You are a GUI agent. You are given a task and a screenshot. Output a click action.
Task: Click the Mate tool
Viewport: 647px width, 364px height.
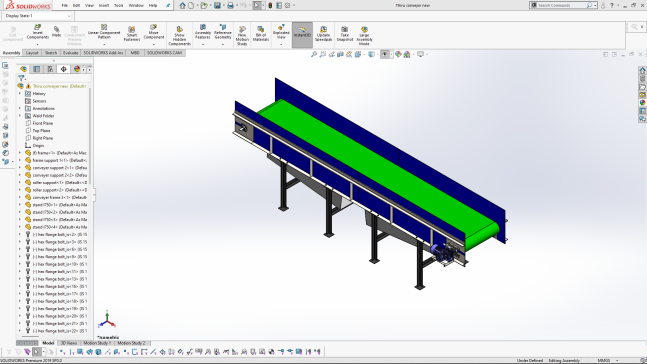pos(57,31)
